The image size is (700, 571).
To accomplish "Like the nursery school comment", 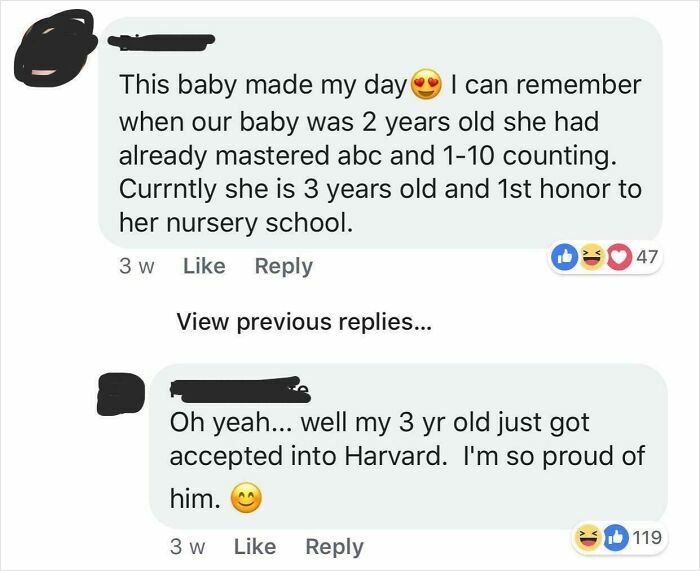I will coord(204,266).
